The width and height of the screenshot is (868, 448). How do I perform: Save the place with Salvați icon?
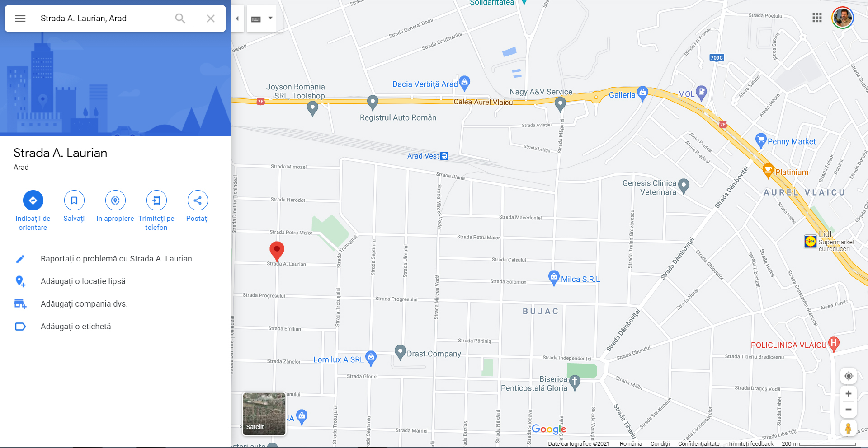point(74,201)
